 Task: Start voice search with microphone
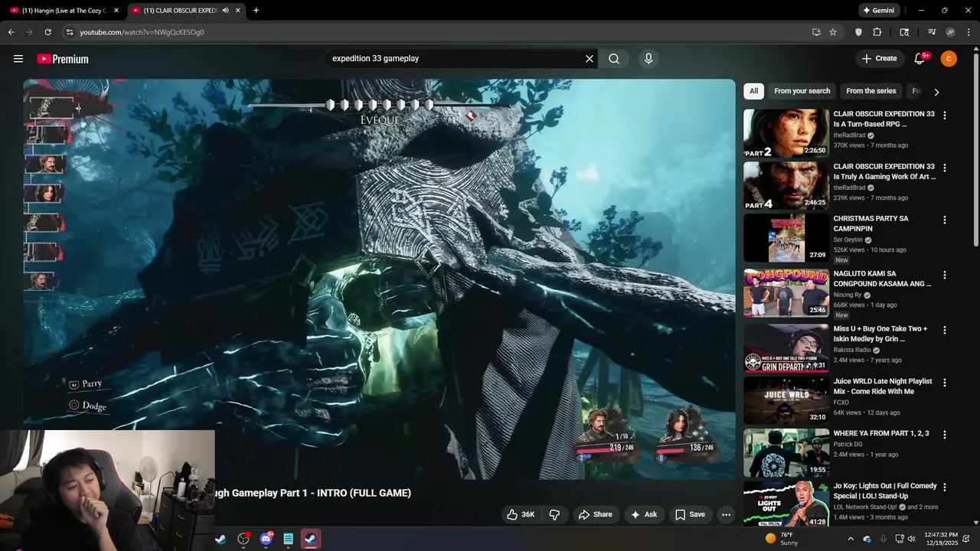pyautogui.click(x=648, y=59)
